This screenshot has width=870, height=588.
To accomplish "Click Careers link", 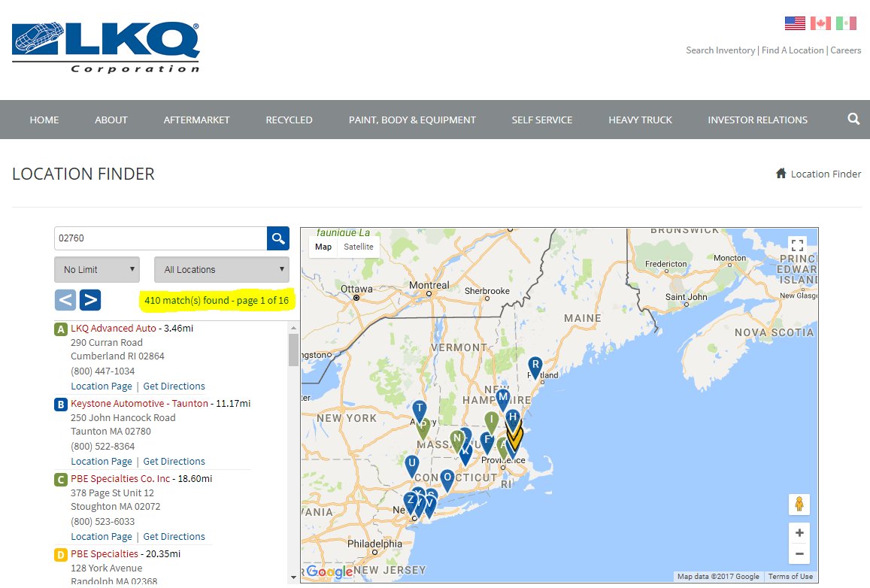I will [846, 50].
